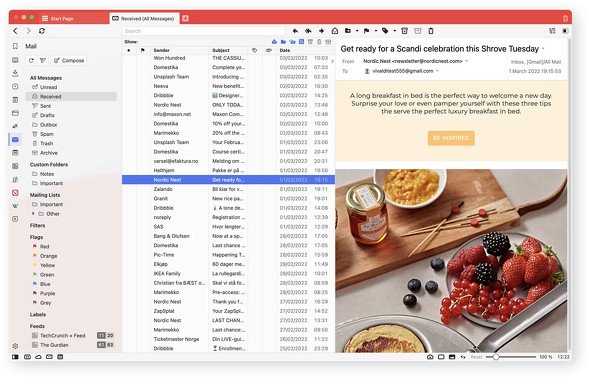This screenshot has width=590, height=378.
Task: Adjust the zoom slider in the status bar
Action: coord(496,357)
